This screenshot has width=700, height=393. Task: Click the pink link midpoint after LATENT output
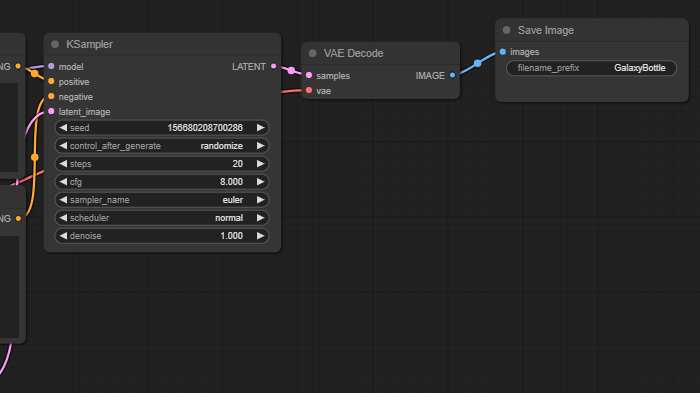coord(291,70)
